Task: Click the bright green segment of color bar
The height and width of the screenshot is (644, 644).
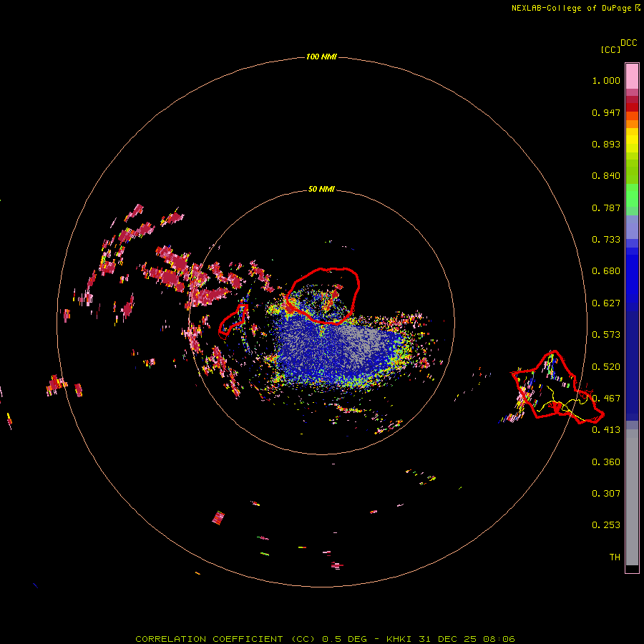Action: pos(632,195)
